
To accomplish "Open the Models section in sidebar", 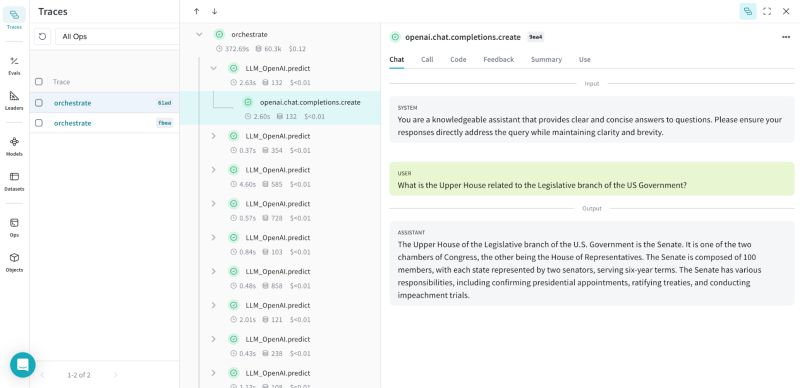I will click(14, 146).
